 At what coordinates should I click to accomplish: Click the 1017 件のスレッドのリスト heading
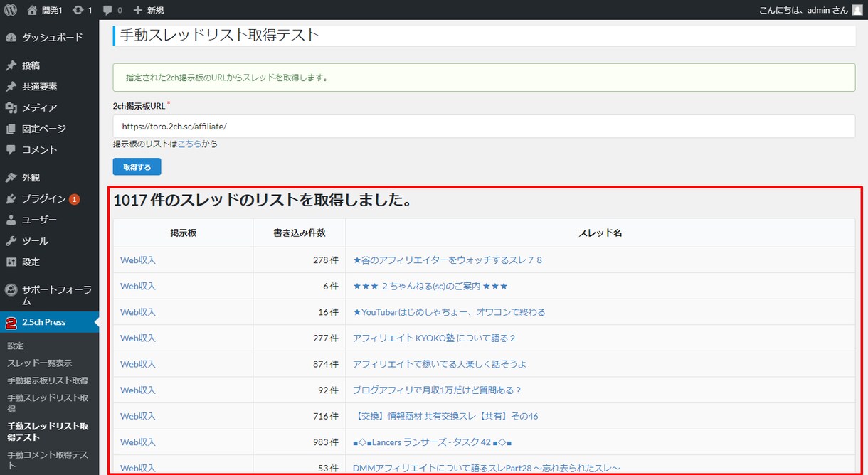[x=263, y=201]
